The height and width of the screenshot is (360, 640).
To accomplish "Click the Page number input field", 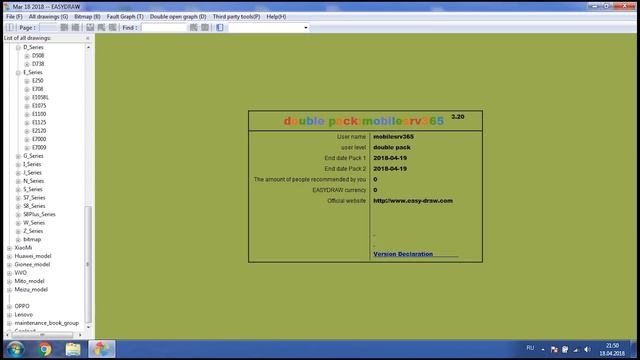I will pos(48,28).
